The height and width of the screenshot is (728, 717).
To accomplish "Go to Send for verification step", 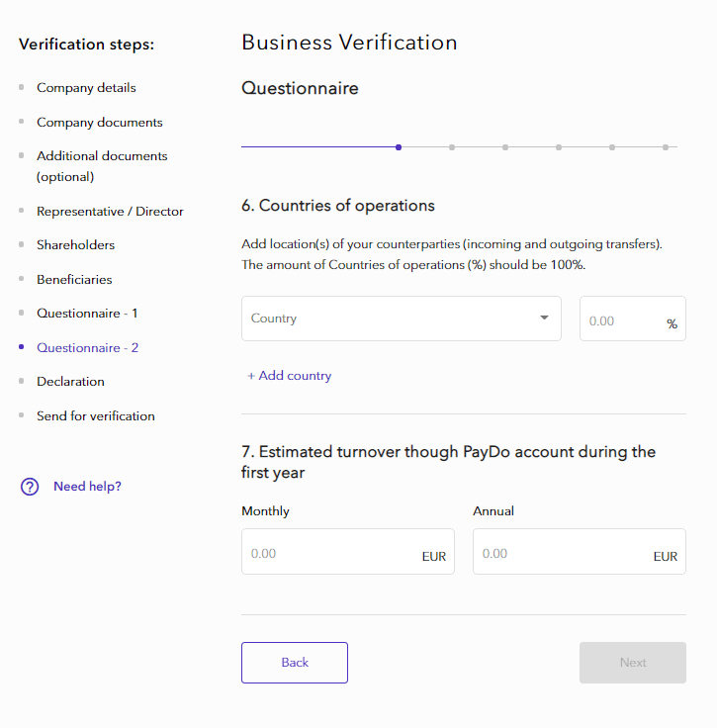I will tap(95, 416).
